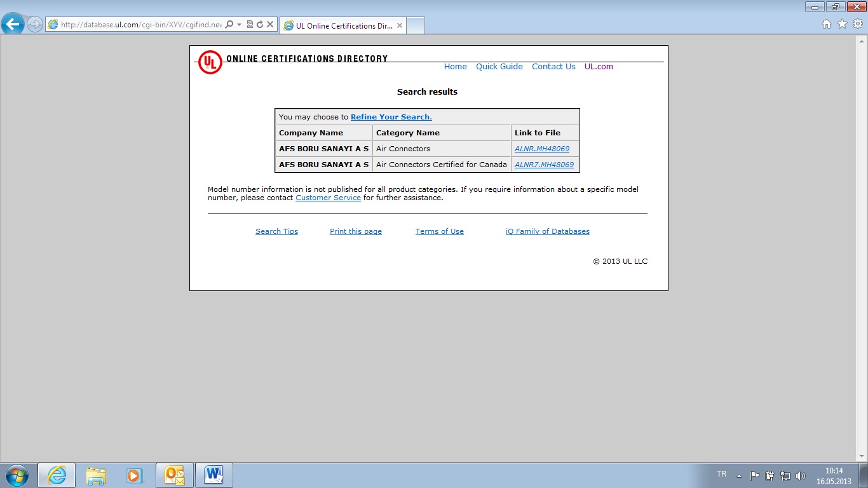The image size is (868, 488).
Task: Open the Quick Guide link
Action: (499, 67)
